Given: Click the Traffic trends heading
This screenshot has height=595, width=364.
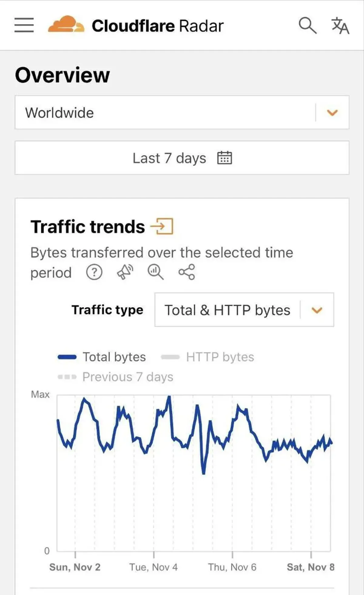Looking at the screenshot, I should pyautogui.click(x=88, y=227).
